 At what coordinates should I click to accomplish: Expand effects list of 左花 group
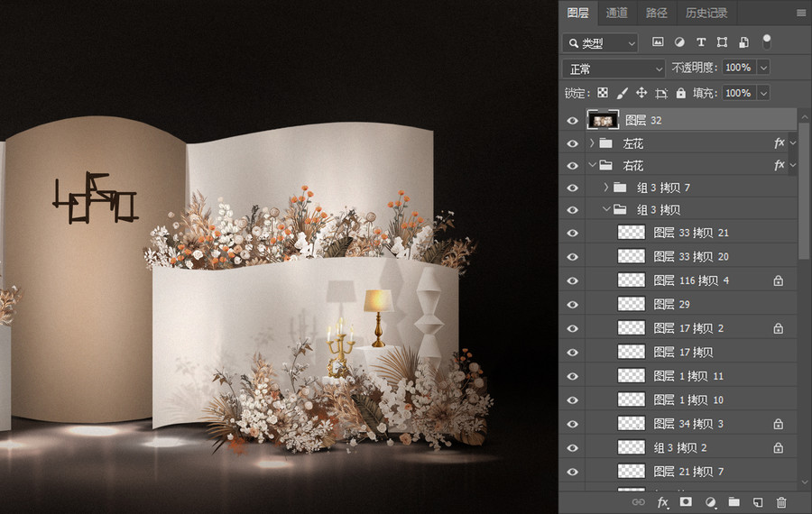click(x=793, y=142)
